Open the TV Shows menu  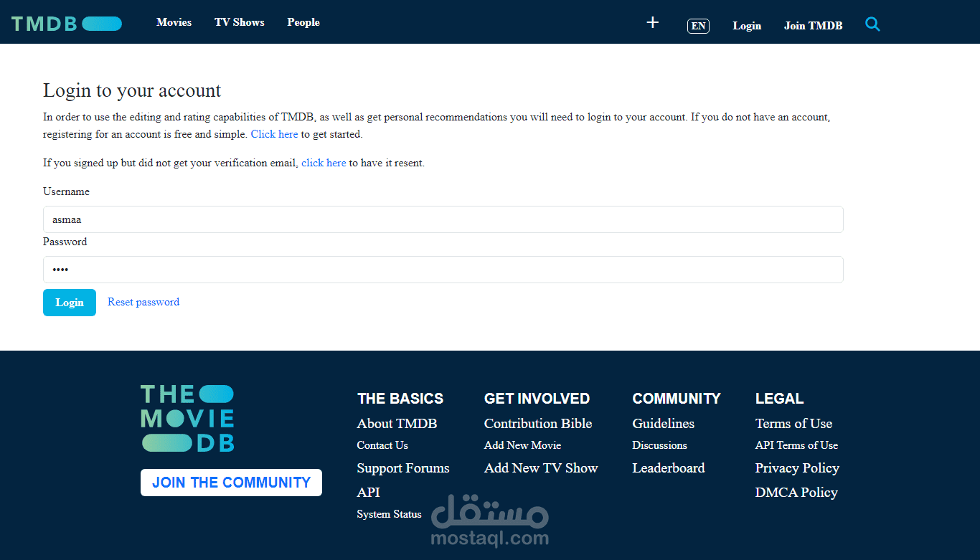pos(240,22)
